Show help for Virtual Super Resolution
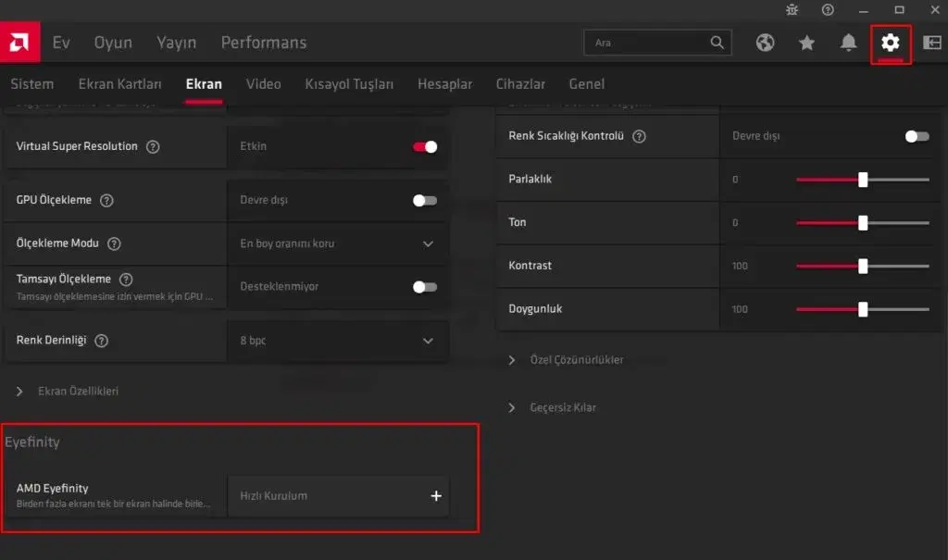 pyautogui.click(x=153, y=147)
